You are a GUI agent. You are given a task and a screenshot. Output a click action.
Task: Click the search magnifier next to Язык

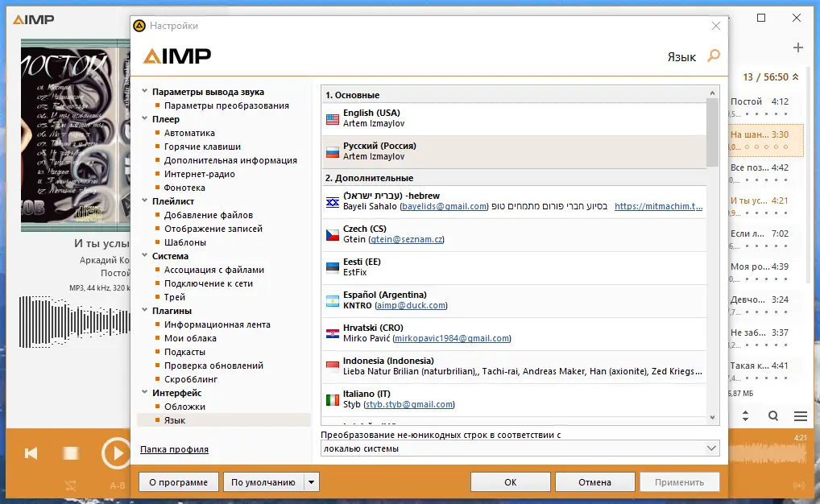click(714, 57)
